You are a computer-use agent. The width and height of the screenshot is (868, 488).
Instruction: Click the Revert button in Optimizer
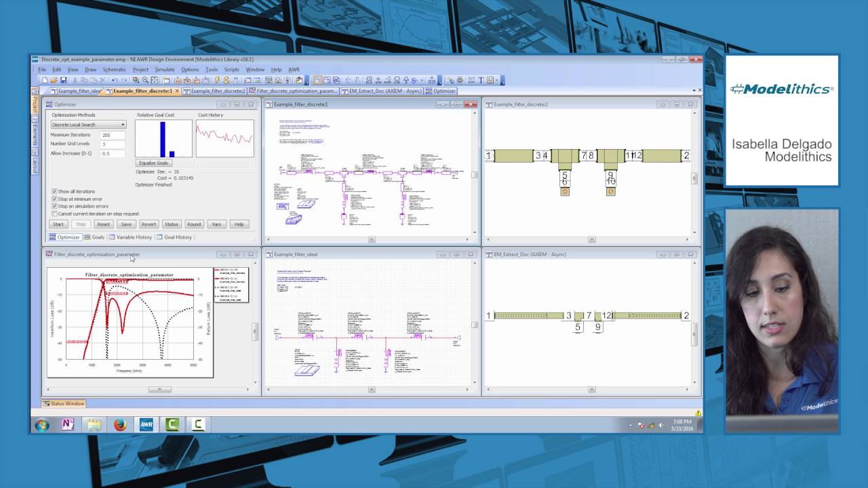pyautogui.click(x=149, y=224)
